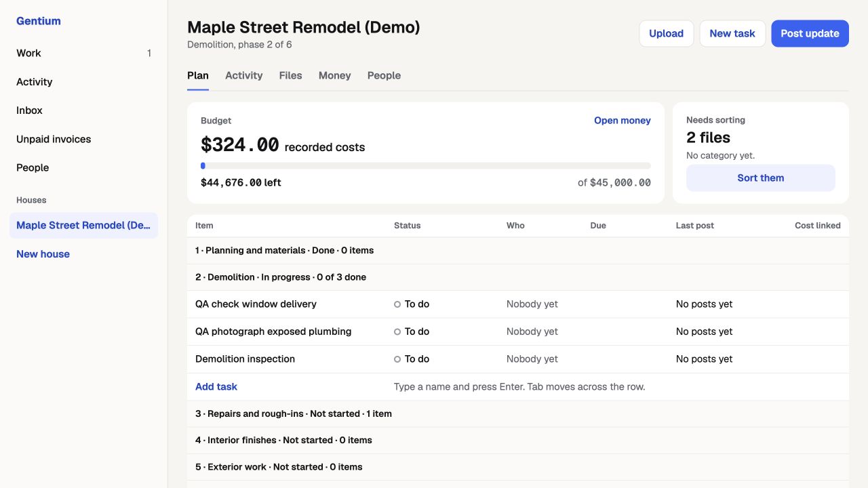Change To do status of QA check window delivery
868x488 pixels.
[412, 304]
